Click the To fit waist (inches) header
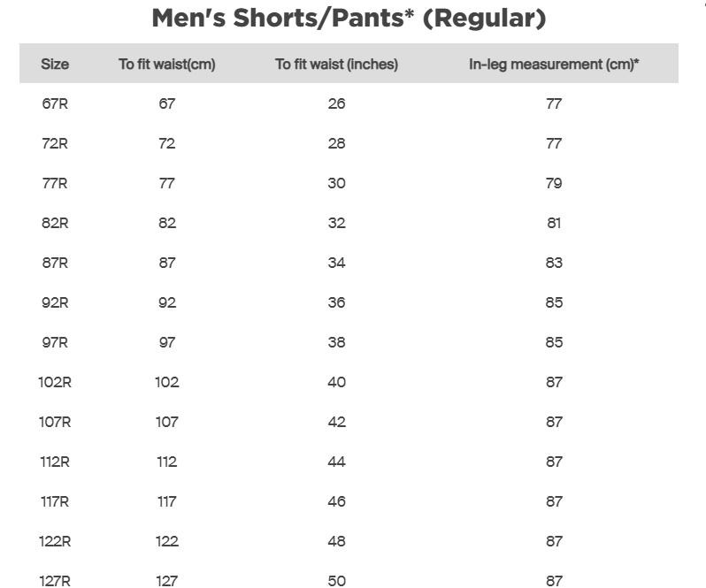The height and width of the screenshot is (588, 706). [336, 65]
